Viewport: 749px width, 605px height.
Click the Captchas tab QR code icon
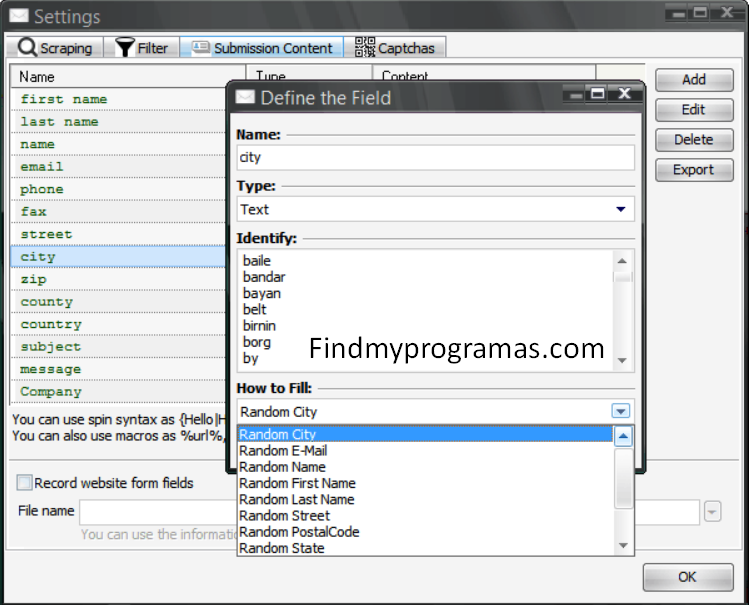(364, 47)
